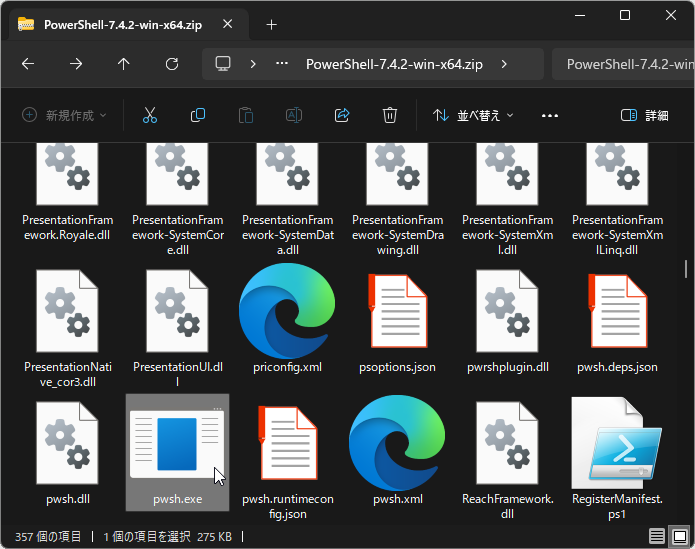Switch to details list view
The height and width of the screenshot is (549, 695).
656,536
